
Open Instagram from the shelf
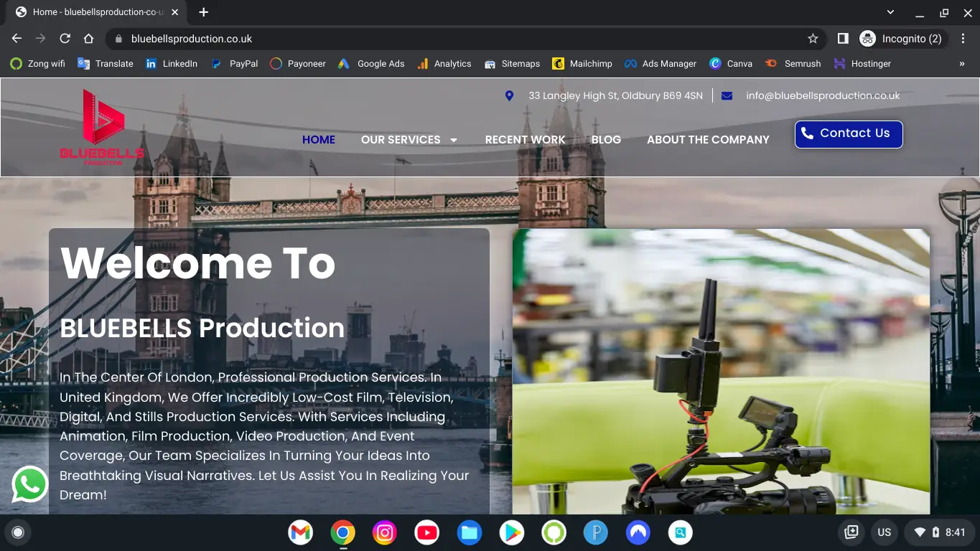click(385, 532)
